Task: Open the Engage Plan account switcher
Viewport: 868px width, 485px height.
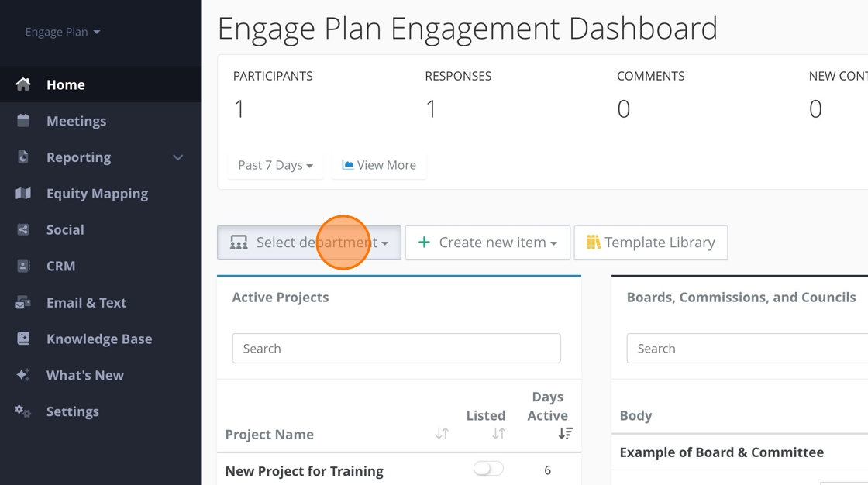Action: coord(63,33)
